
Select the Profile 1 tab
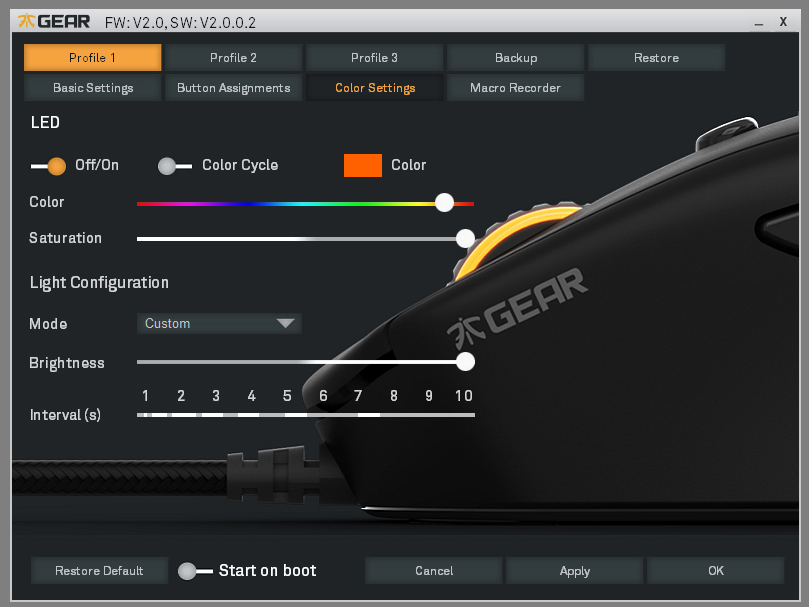92,57
